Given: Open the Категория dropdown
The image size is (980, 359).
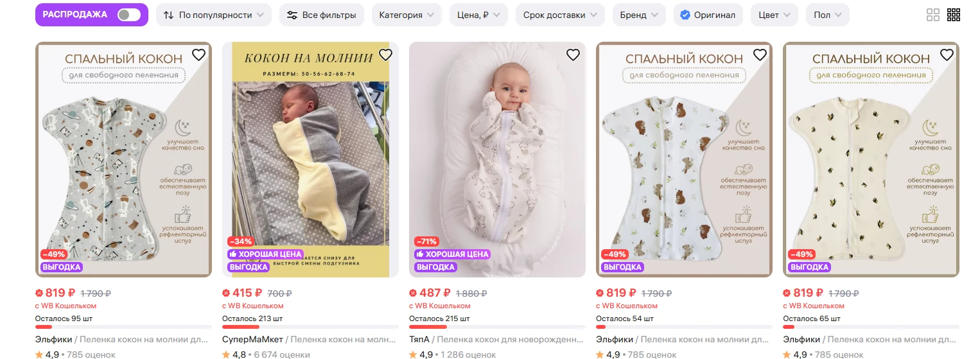Looking at the screenshot, I should [407, 15].
